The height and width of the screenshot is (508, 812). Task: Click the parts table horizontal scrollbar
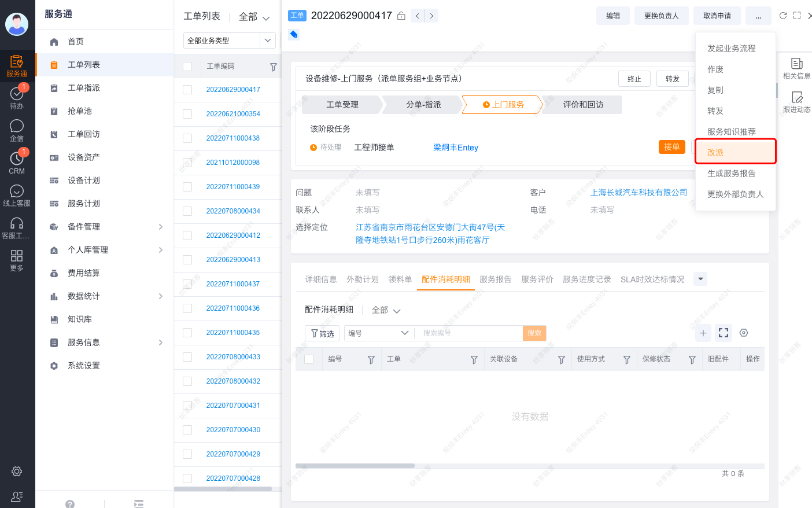(x=355, y=466)
